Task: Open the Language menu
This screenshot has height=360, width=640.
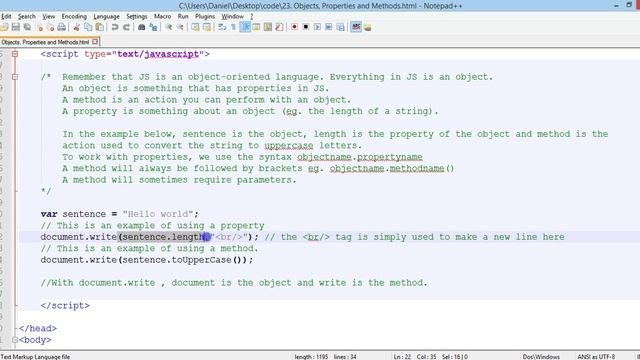Action: 106,16
